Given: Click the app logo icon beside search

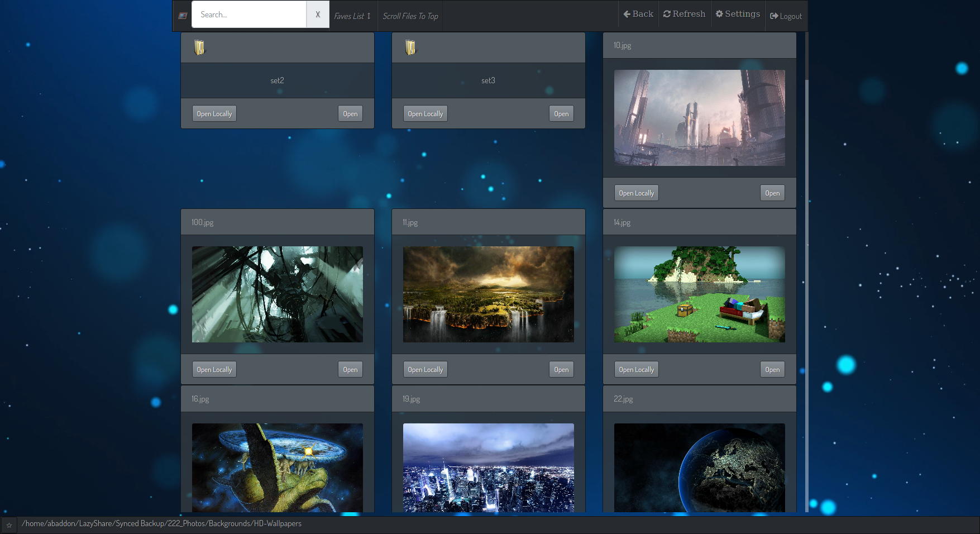Looking at the screenshot, I should [x=183, y=16].
